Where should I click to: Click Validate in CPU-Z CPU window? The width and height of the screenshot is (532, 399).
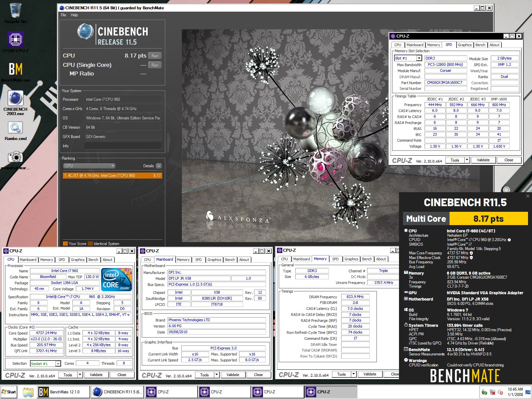pyautogui.click(x=96, y=375)
